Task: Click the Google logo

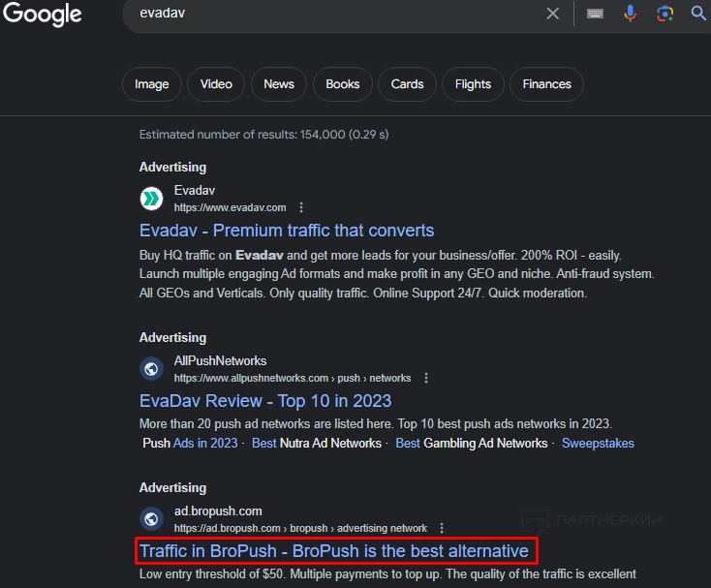Action: [x=43, y=15]
